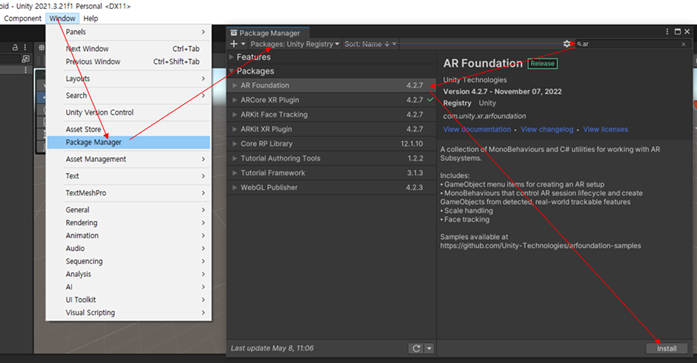This screenshot has width=697, height=363.
Task: Click the refresh packages icon
Action: [416, 348]
